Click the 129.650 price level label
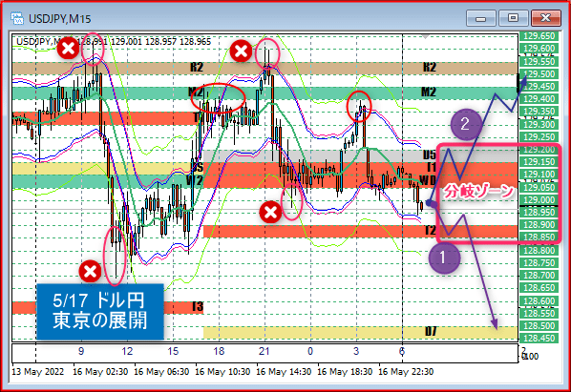 (539, 36)
